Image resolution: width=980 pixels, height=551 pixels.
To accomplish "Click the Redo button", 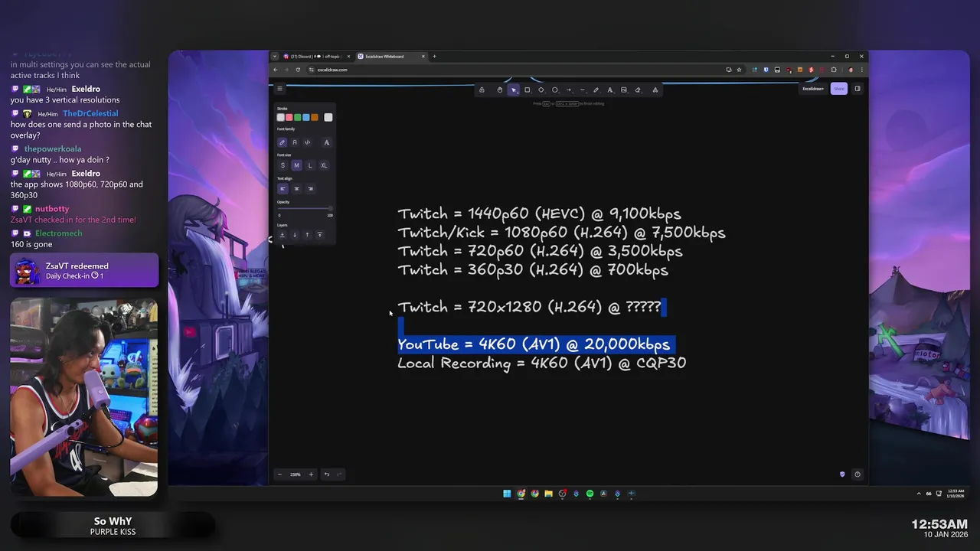I will [339, 474].
